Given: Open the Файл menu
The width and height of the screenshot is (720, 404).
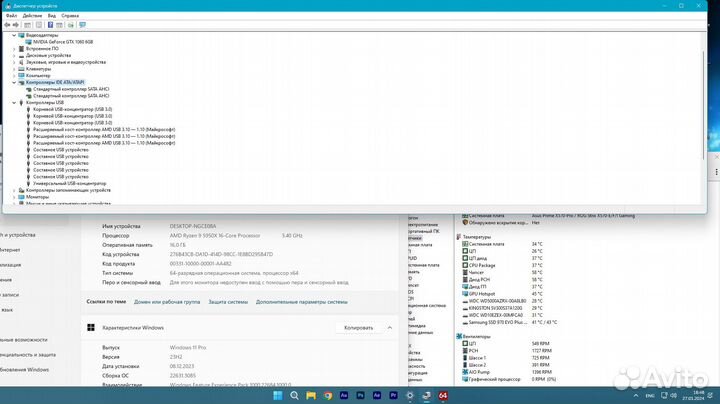Looking at the screenshot, I should click(11, 16).
